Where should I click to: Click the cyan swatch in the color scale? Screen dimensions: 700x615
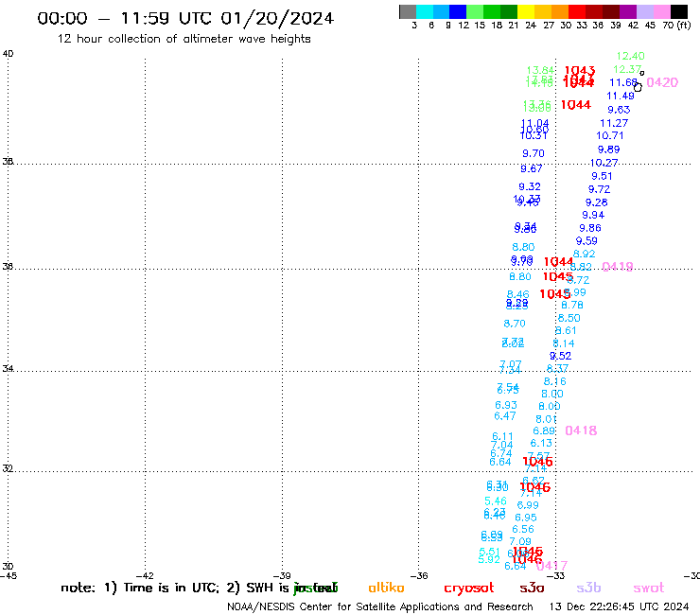(425, 11)
